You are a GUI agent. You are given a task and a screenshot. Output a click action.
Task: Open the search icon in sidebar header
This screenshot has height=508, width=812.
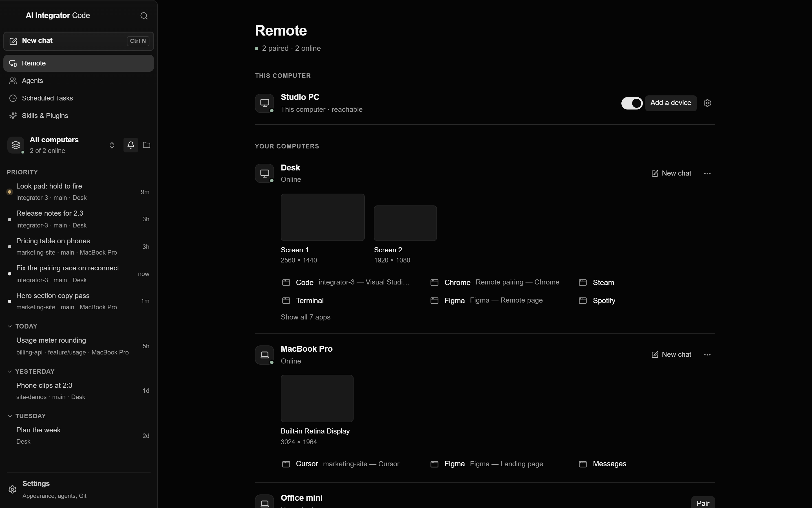click(144, 16)
